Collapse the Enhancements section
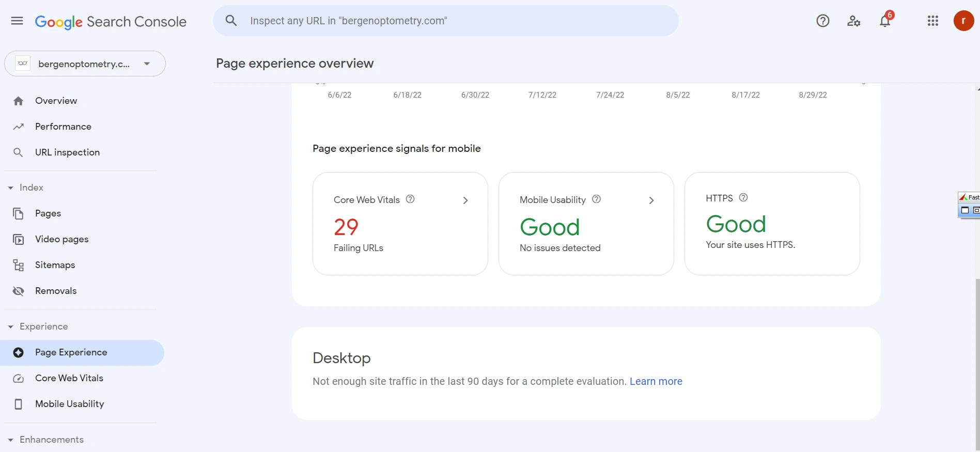Screen dimensions: 980x452 coord(10,440)
